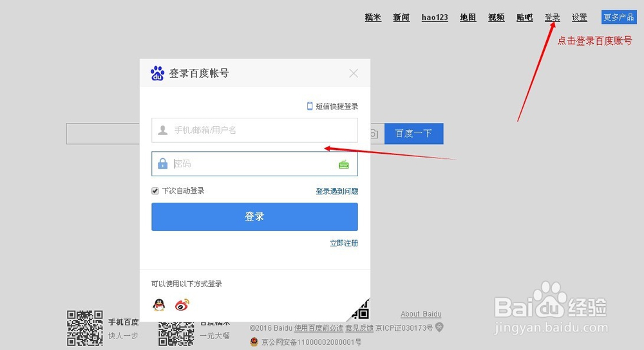Open hao123 in the top navigation
The width and height of the screenshot is (644, 350).
point(435,17)
